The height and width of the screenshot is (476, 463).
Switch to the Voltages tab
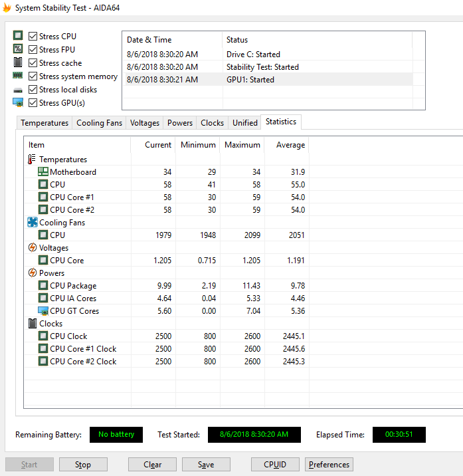click(144, 122)
